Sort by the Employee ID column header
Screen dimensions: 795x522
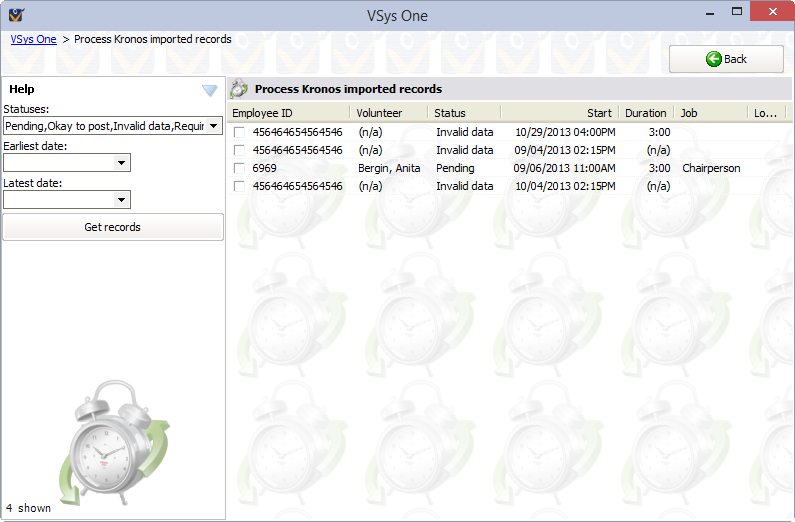point(288,113)
